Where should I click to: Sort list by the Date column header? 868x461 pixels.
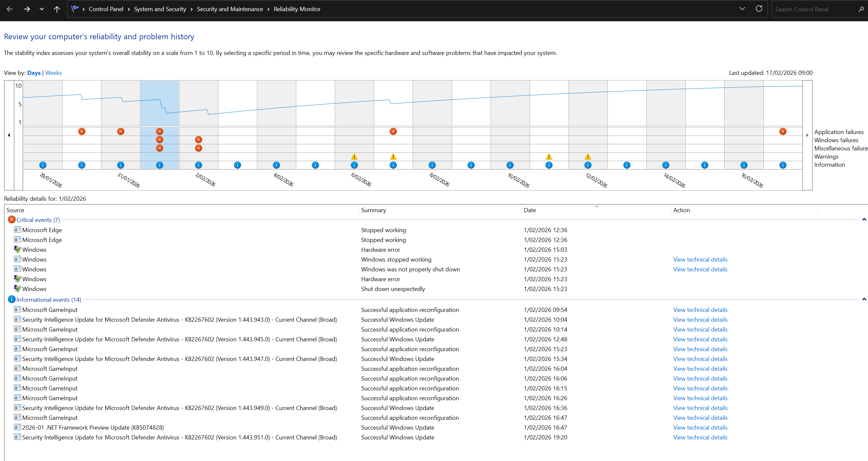point(530,210)
